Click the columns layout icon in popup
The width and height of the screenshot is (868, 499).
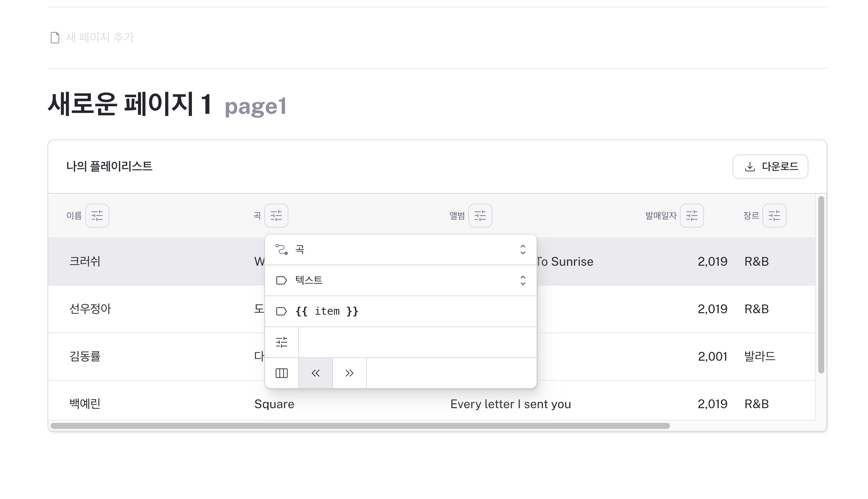coord(282,373)
